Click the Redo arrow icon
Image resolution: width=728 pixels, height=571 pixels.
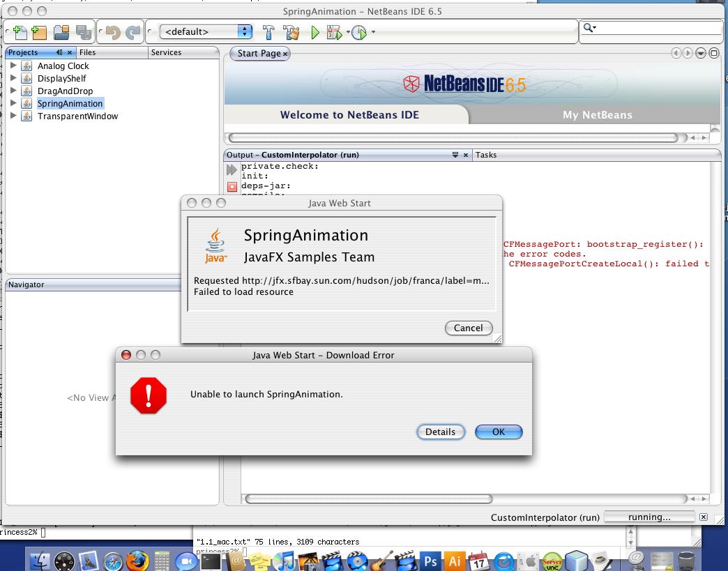(x=133, y=32)
